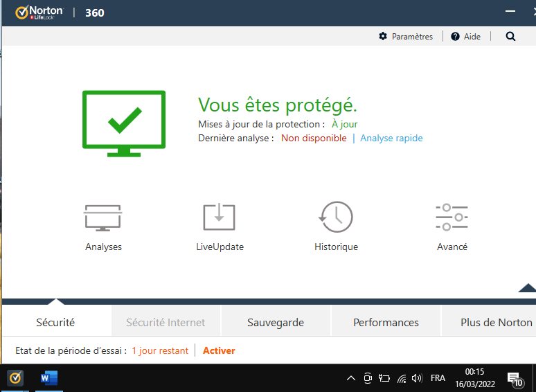Viewport: 536px width, 392px height.
Task: Open the Avancé sliders icon
Action: coord(452,217)
